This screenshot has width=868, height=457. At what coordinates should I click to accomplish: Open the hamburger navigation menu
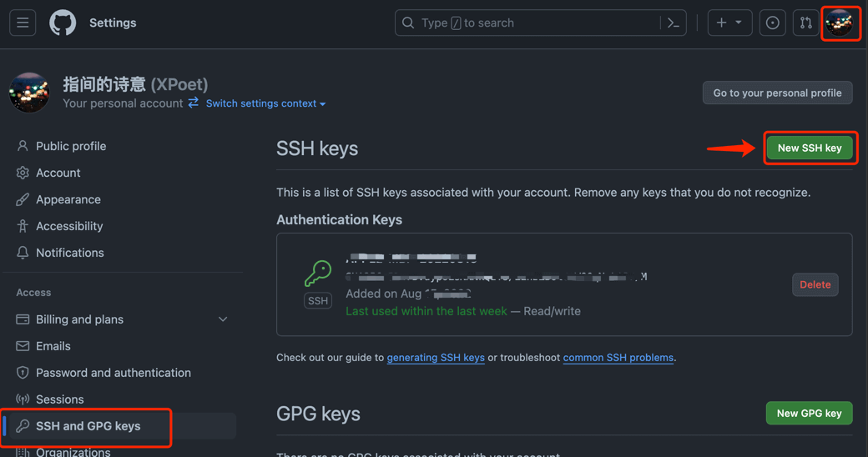pyautogui.click(x=23, y=23)
